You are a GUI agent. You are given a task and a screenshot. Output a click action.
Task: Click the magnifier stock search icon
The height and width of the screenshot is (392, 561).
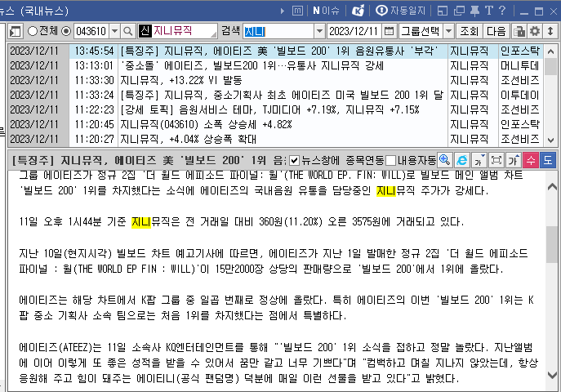click(x=127, y=32)
